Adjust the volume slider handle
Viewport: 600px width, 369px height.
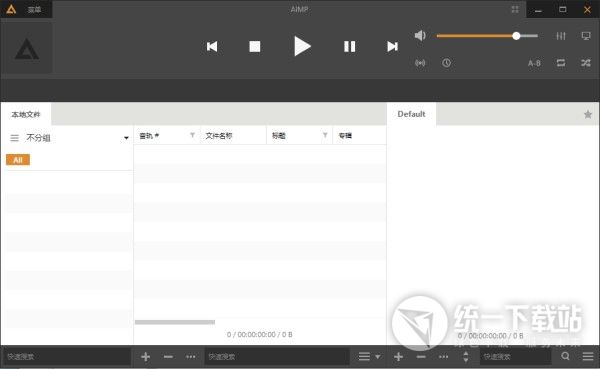coord(516,36)
